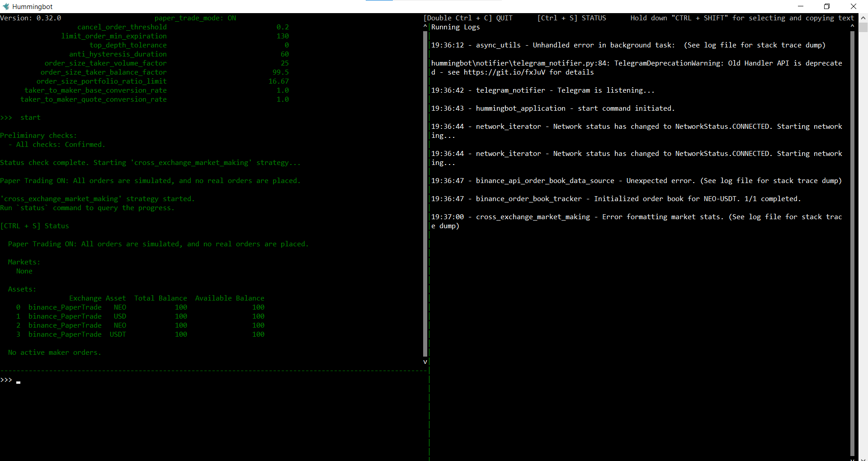Click the 16.67 portfolio ratio limit value

tap(278, 81)
